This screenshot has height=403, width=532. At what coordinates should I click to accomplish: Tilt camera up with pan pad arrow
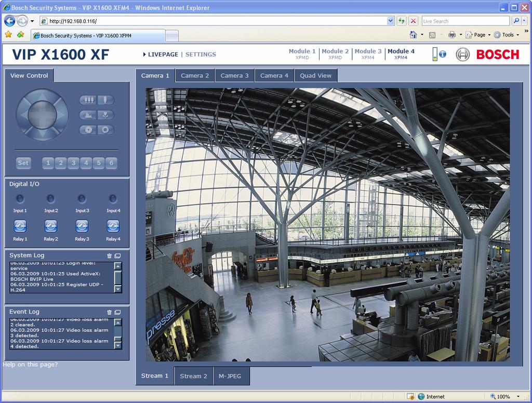pyautogui.click(x=42, y=96)
